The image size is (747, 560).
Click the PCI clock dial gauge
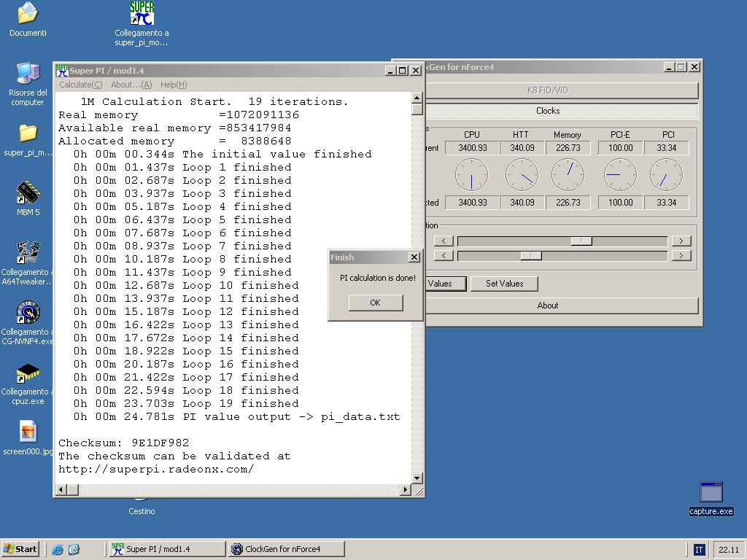point(667,175)
